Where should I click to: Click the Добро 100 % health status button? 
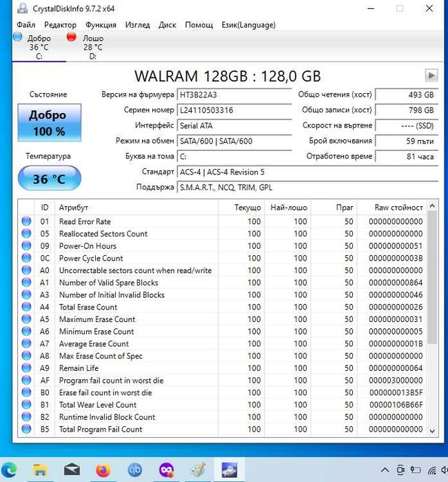(50, 123)
